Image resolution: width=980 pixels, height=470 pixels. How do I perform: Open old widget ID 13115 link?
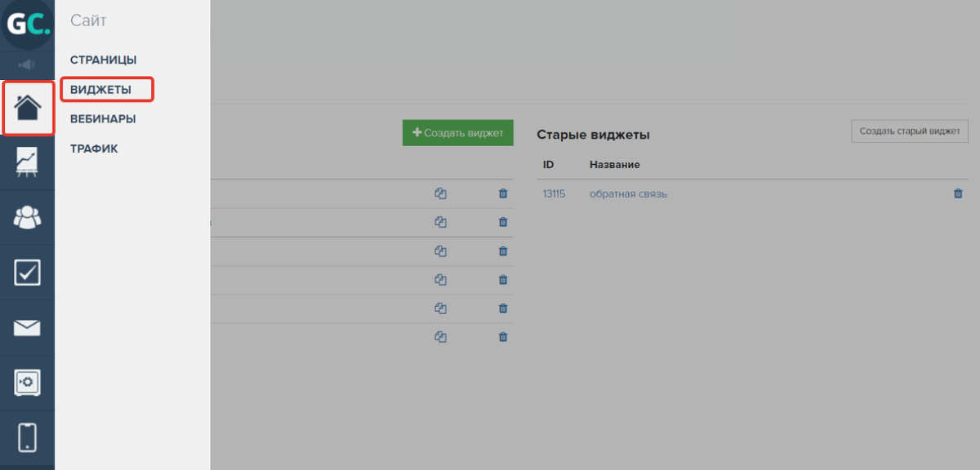click(x=554, y=194)
